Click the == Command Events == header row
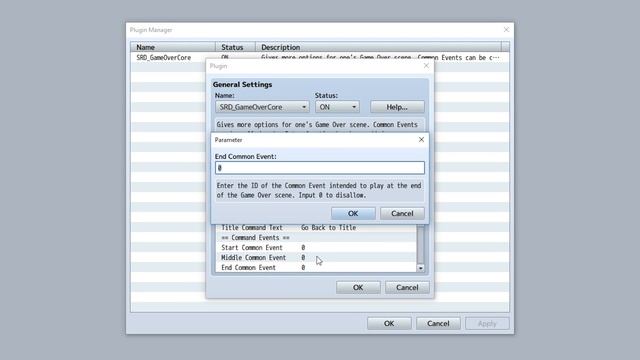Image resolution: width=640 pixels, height=360 pixels. coord(316,238)
